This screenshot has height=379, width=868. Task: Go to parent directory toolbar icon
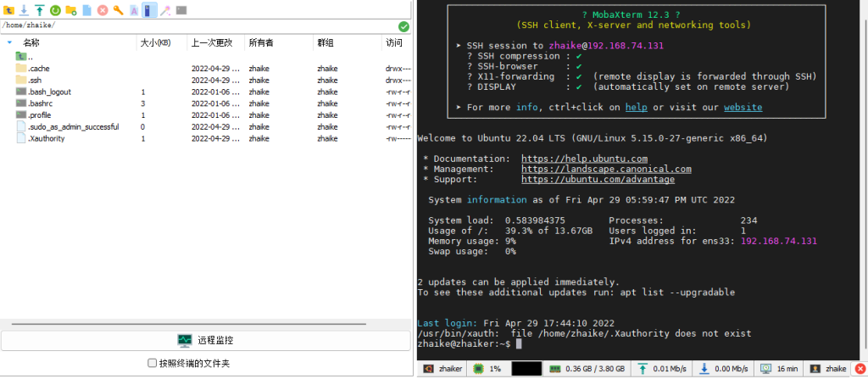coord(8,10)
